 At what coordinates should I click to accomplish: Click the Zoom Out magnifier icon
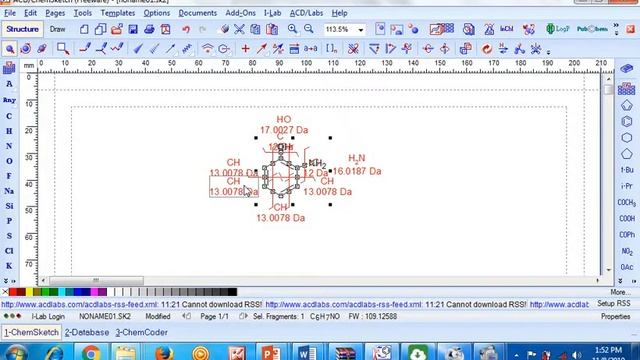309,29
